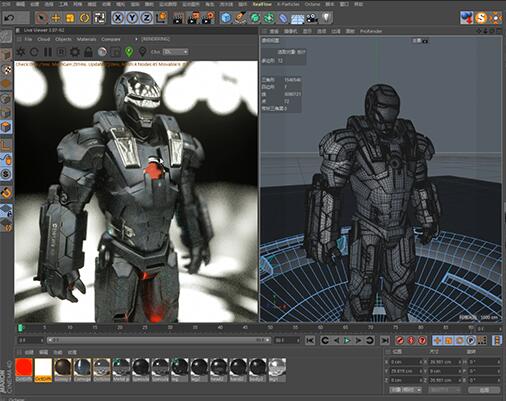
Task: Select the Move tool
Action: [56, 17]
